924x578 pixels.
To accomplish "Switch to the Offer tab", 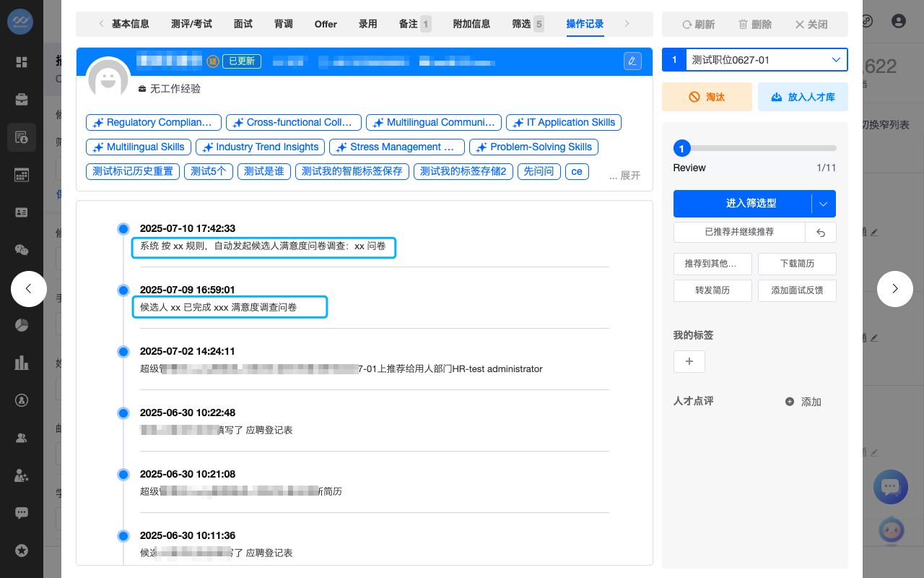I will (326, 24).
